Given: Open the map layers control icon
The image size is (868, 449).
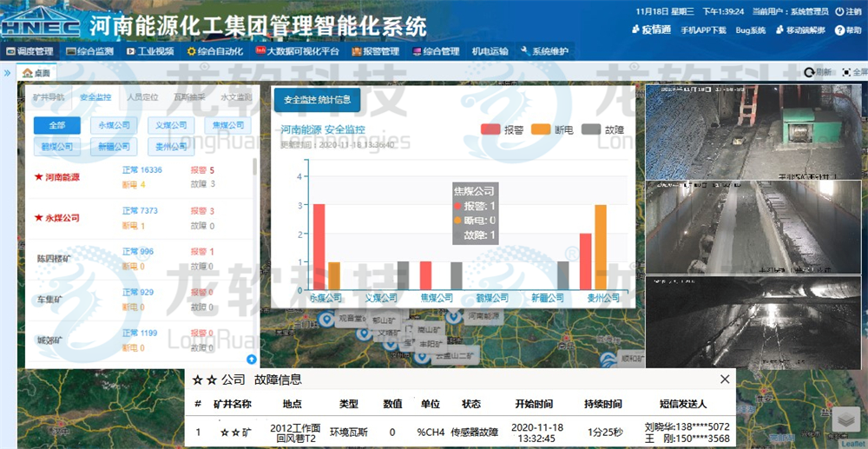Looking at the screenshot, I should [x=846, y=419].
